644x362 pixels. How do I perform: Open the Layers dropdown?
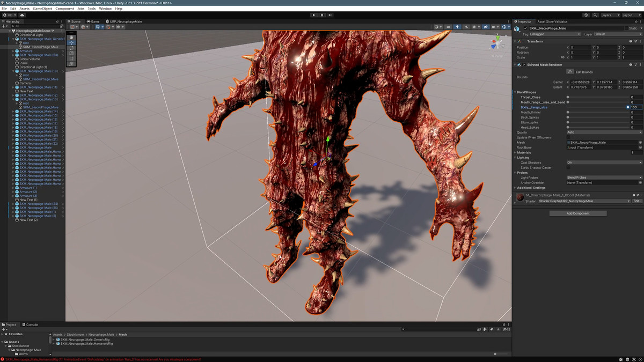(x=610, y=15)
